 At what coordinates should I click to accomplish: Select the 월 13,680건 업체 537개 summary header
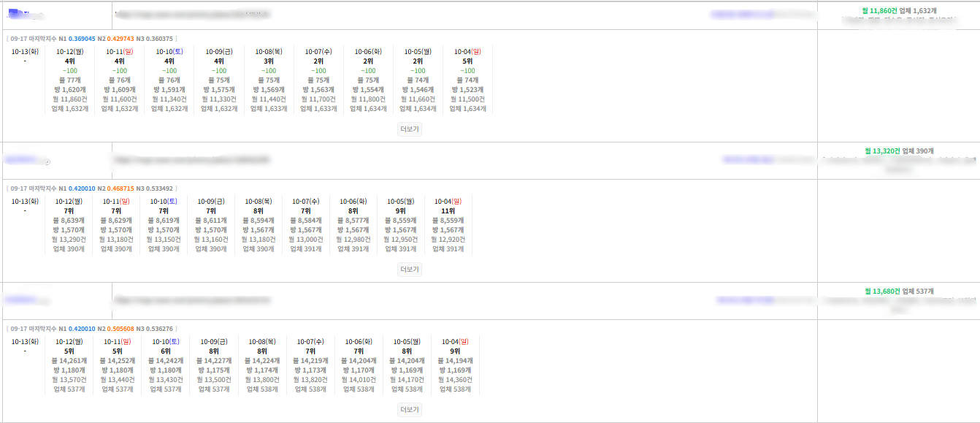pos(899,291)
